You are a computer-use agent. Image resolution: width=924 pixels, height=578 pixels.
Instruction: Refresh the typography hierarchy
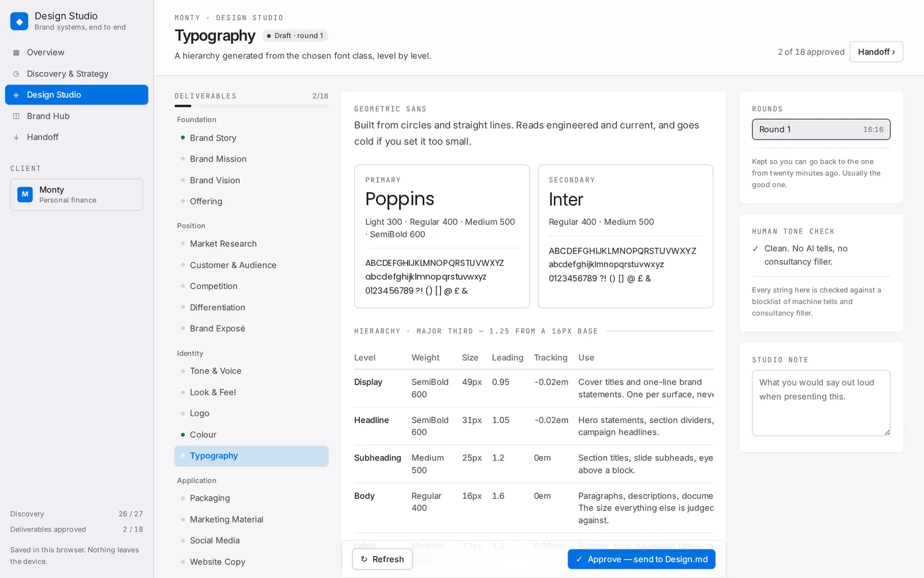coord(382,560)
